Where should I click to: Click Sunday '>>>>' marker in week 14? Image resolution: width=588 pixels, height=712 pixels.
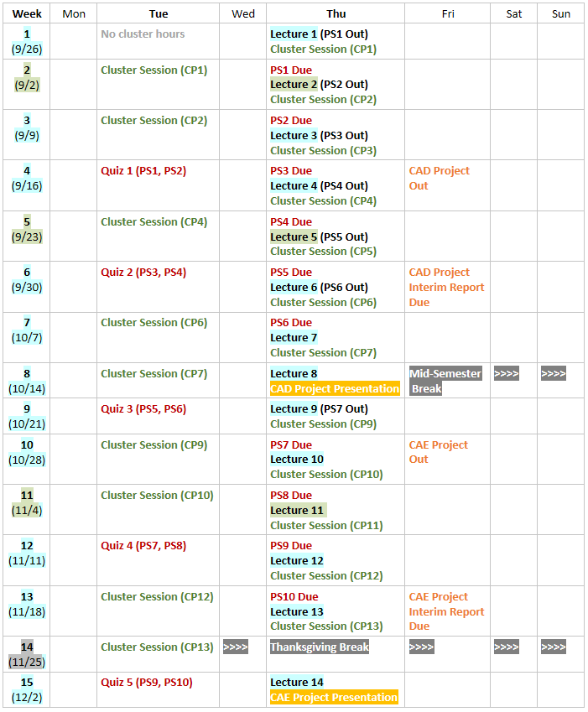tap(553, 647)
